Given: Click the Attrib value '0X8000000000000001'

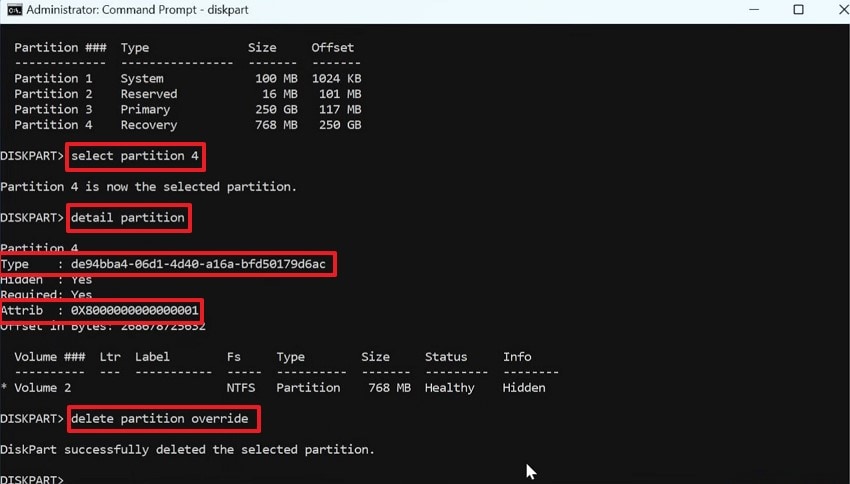Looking at the screenshot, I should click(135, 311).
